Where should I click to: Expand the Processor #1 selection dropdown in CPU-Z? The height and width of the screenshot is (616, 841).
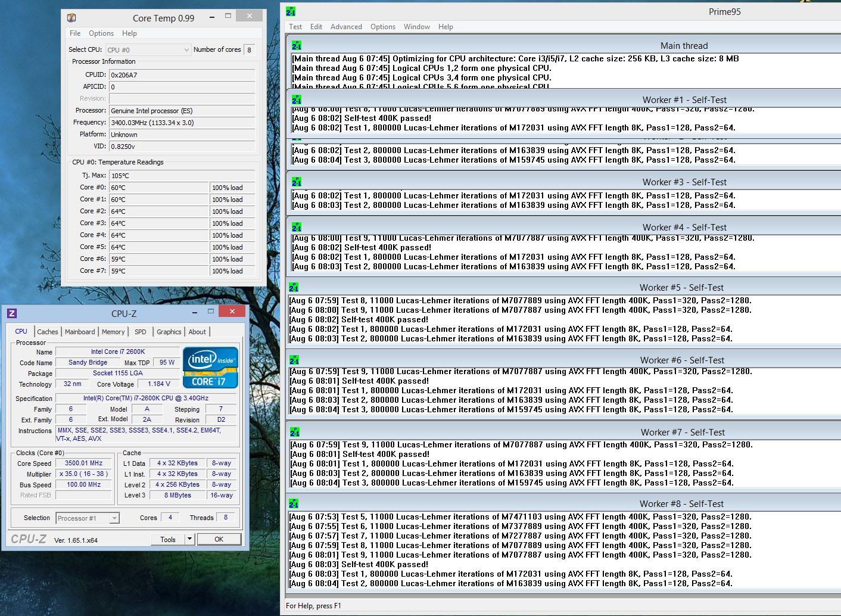coord(114,518)
